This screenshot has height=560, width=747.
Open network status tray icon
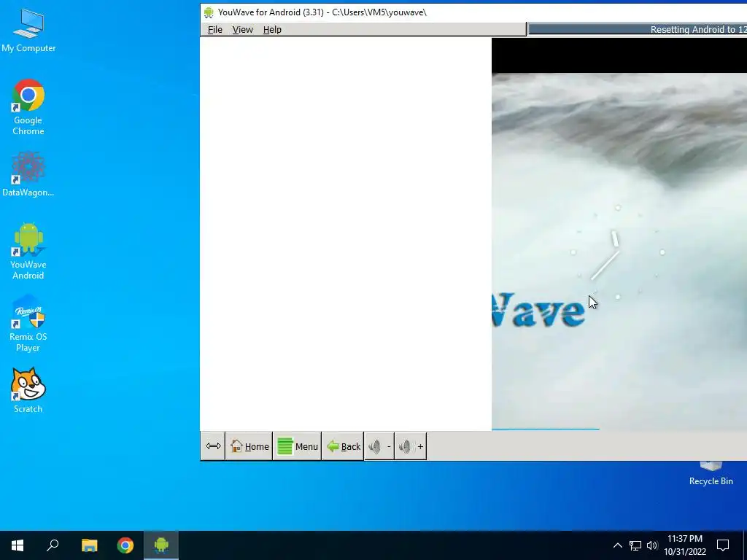pos(635,545)
